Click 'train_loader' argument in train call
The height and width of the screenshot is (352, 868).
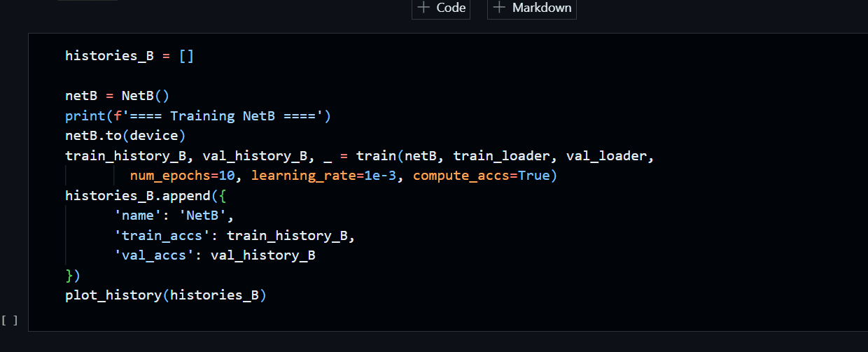click(x=502, y=155)
